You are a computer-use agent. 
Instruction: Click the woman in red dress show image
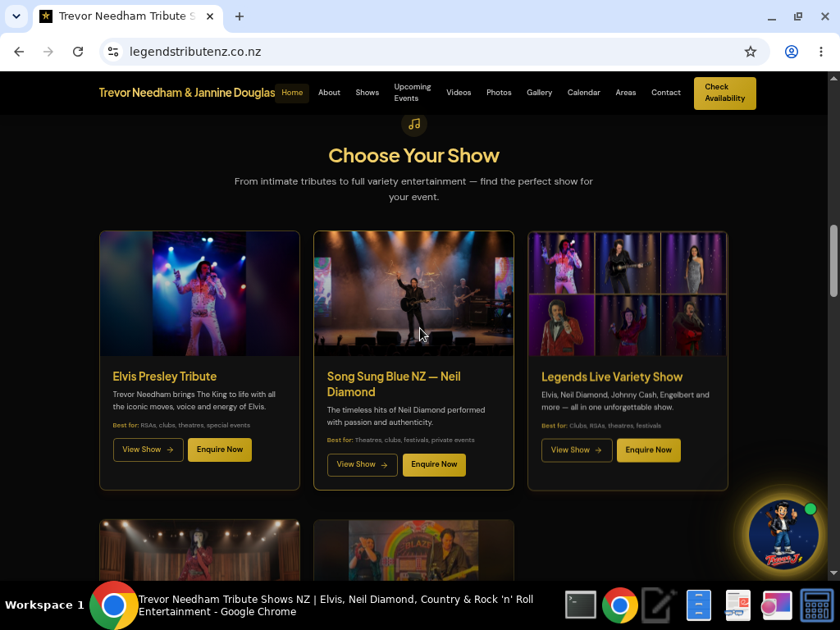(x=200, y=550)
